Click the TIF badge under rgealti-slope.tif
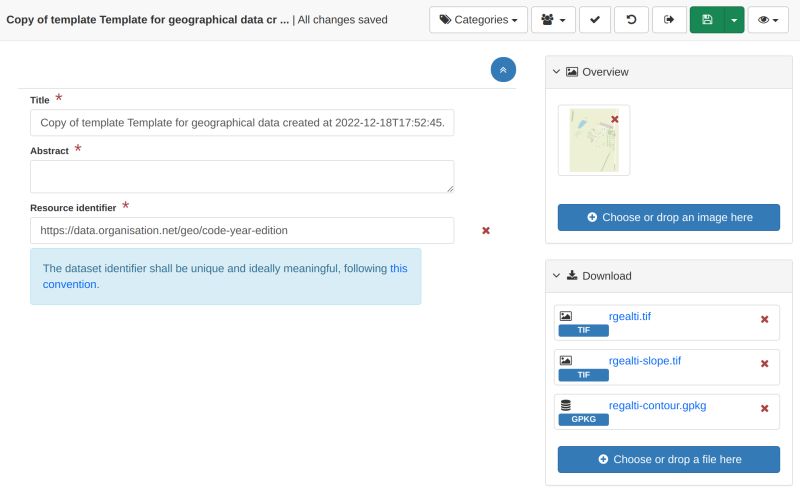The height and width of the screenshot is (492, 800). [x=584, y=375]
